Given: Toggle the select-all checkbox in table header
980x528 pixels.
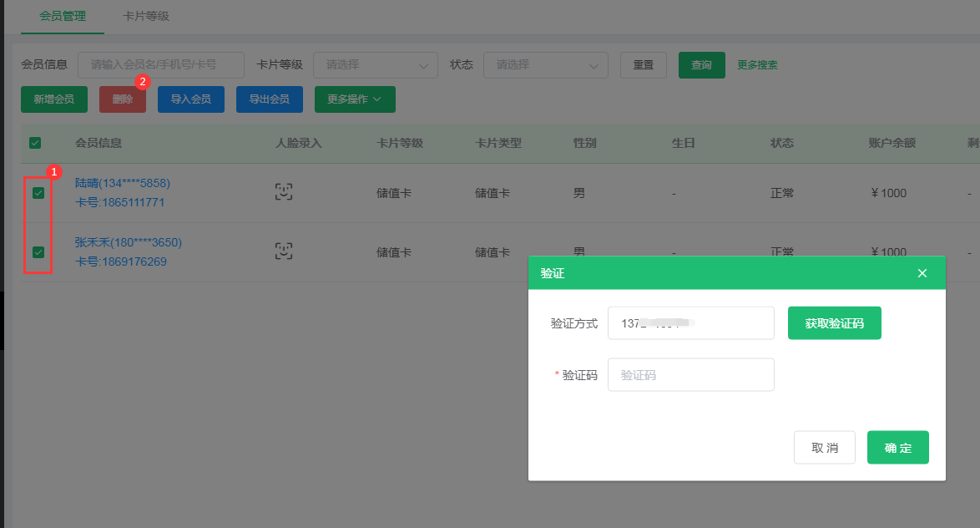Looking at the screenshot, I should tap(34, 143).
